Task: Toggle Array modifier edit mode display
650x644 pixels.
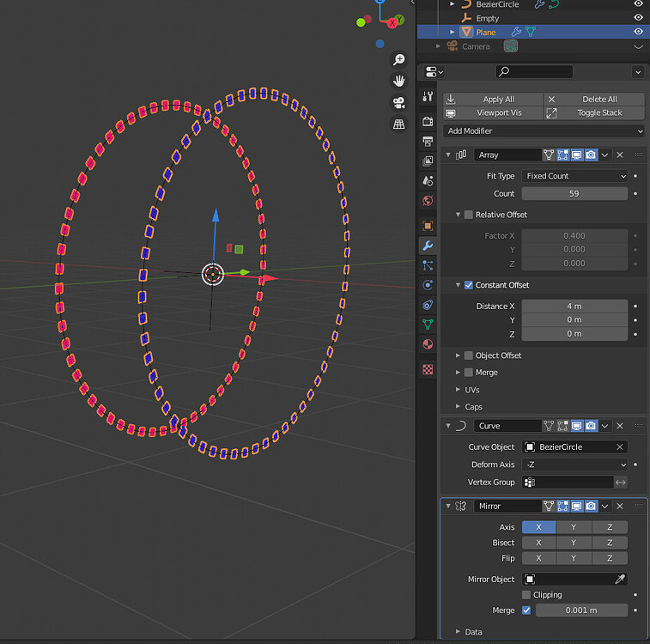Action: [562, 155]
